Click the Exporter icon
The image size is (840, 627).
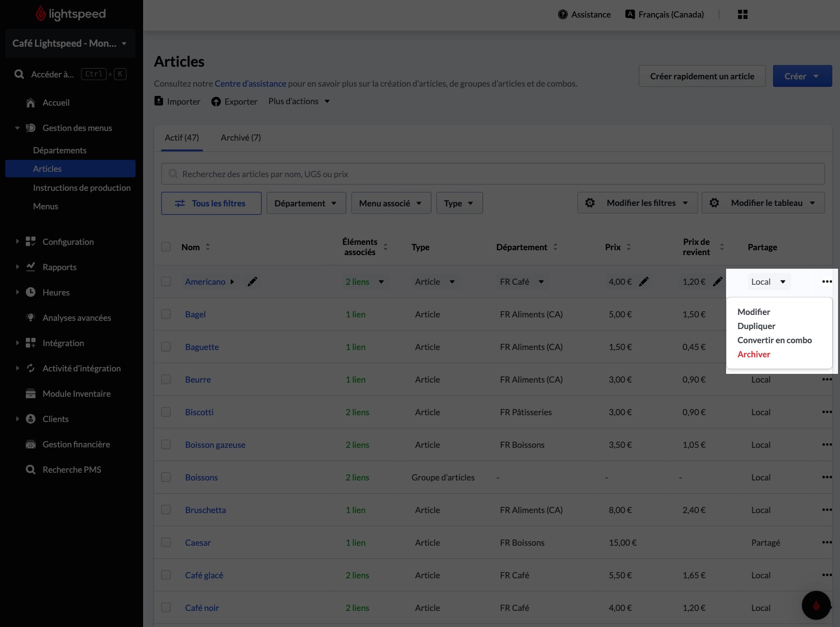tap(216, 101)
